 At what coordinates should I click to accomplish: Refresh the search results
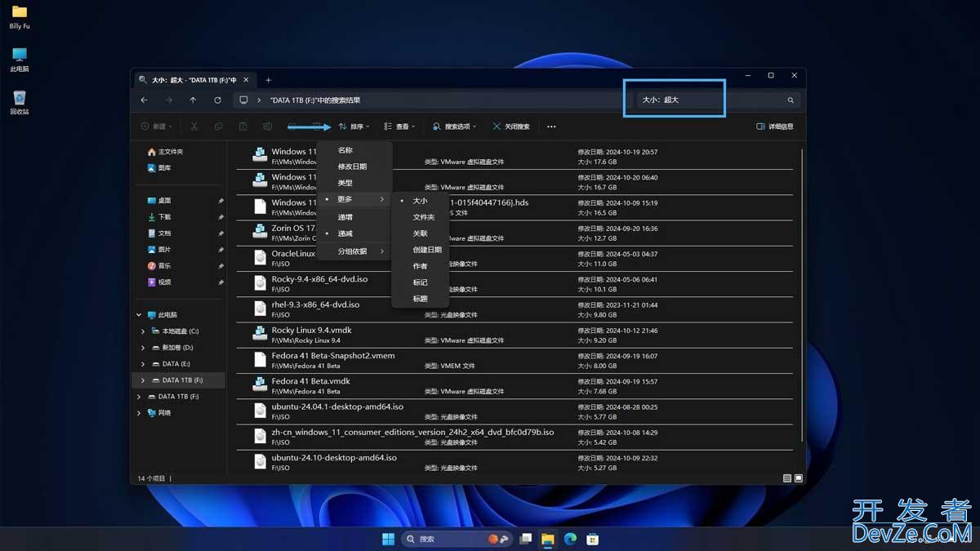click(217, 100)
